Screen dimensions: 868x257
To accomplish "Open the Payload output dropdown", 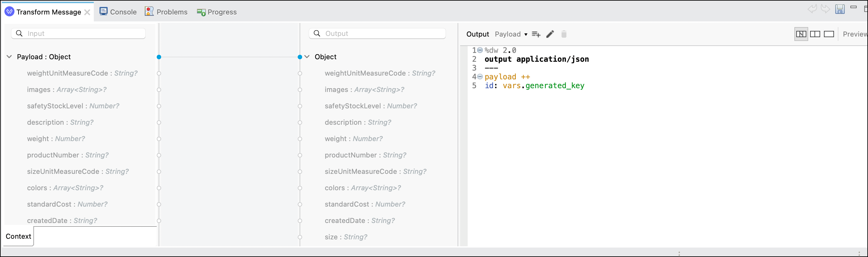I will [511, 34].
